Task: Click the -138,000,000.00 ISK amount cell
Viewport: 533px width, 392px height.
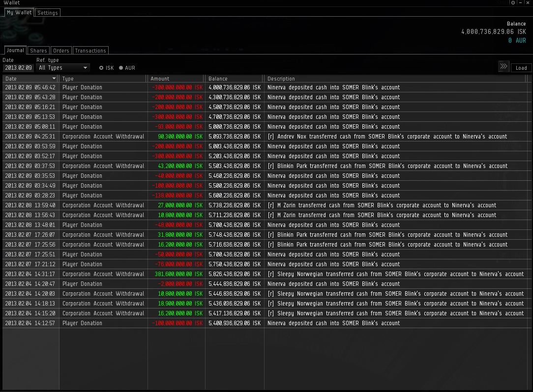Action: point(178,196)
